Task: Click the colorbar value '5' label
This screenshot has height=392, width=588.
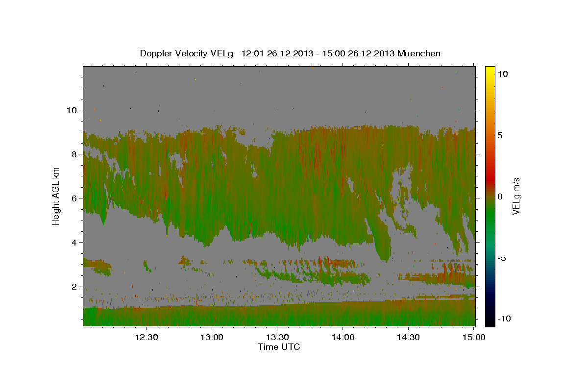Action: click(x=500, y=135)
